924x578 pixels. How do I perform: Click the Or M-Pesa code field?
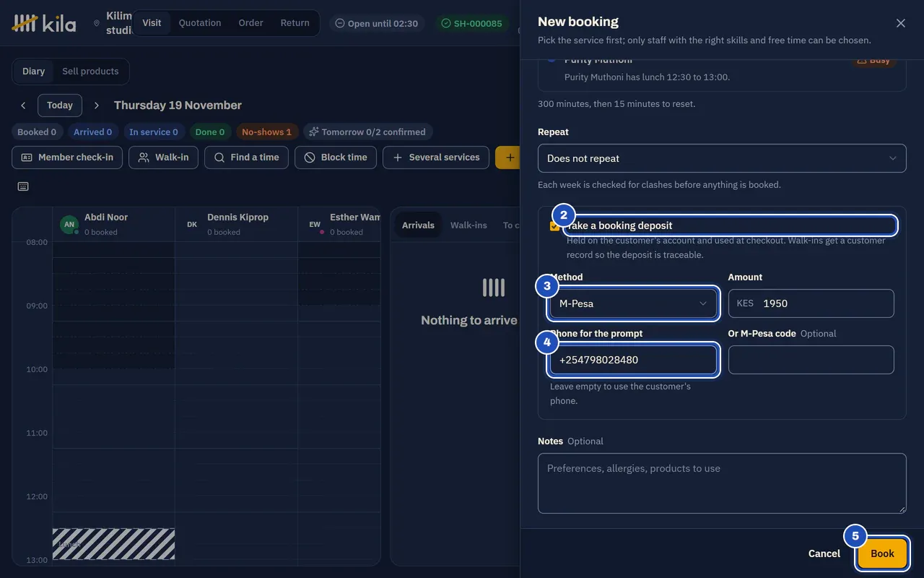811,360
